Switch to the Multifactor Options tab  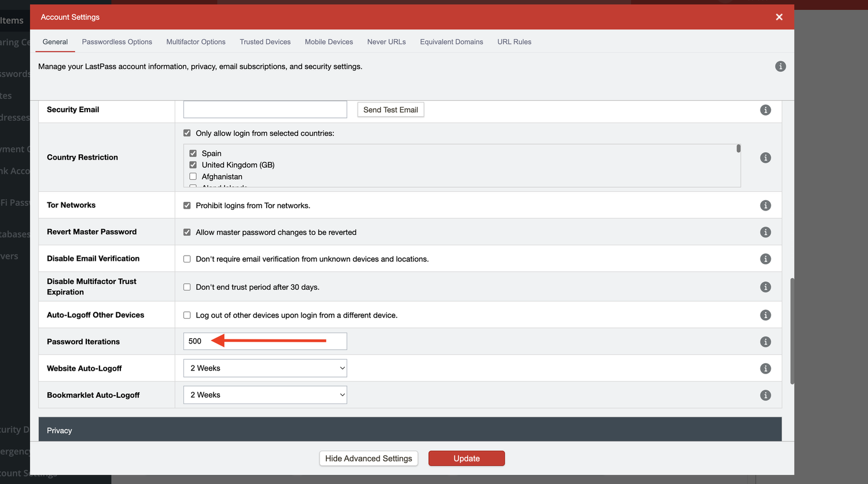coord(196,42)
